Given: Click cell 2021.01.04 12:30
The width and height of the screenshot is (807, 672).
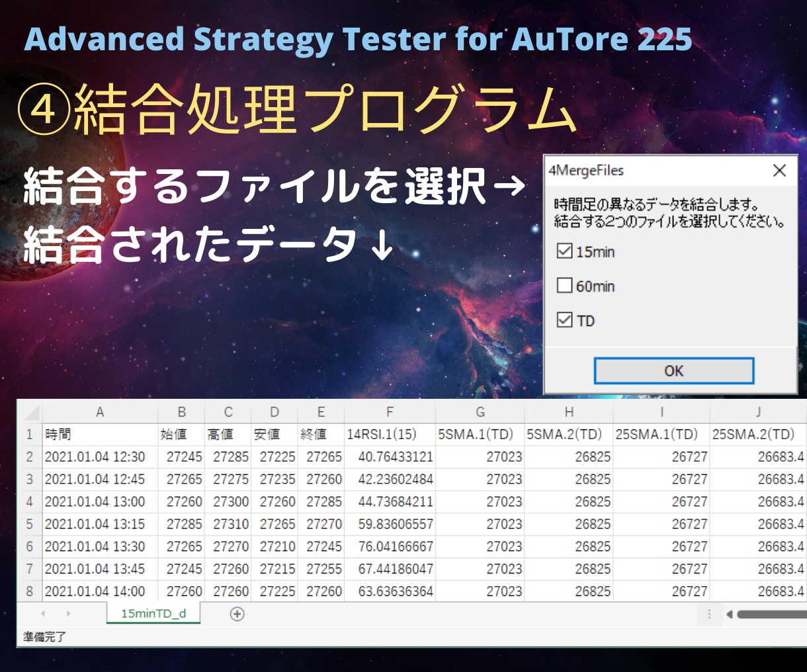Looking at the screenshot, I should tap(100, 456).
